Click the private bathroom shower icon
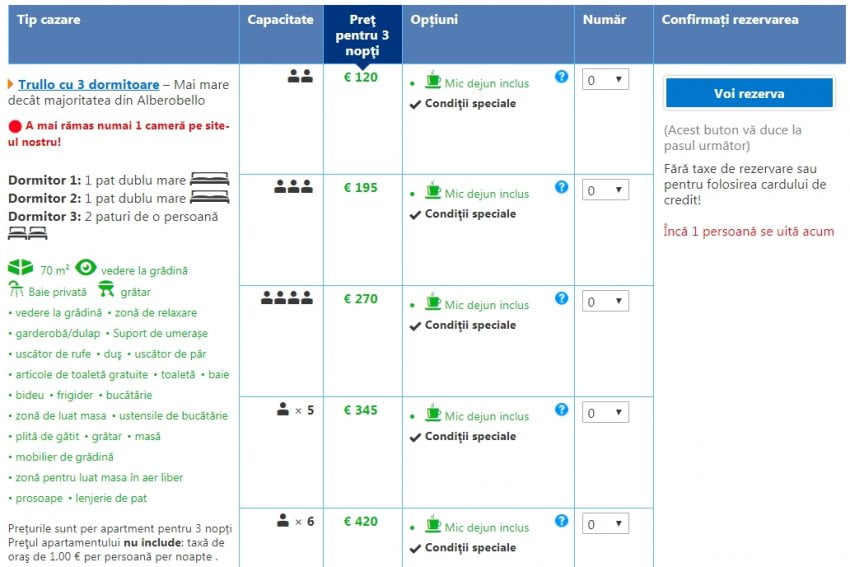 (x=16, y=290)
